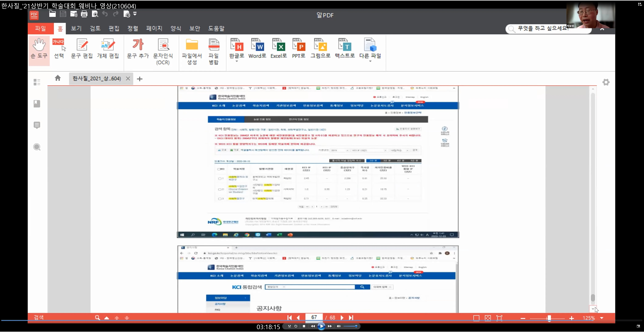Click 파일에서 생성 create from file
Image resolution: width=644 pixels, height=332 pixels.
[192, 52]
